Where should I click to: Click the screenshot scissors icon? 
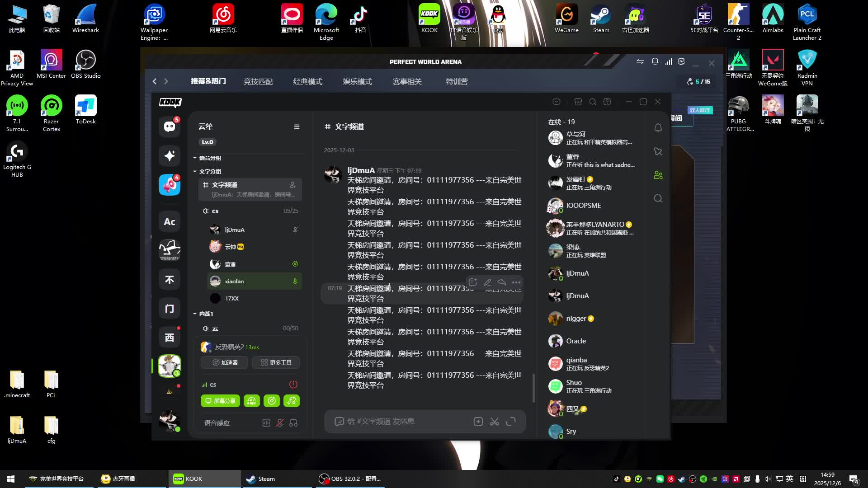pyautogui.click(x=495, y=422)
